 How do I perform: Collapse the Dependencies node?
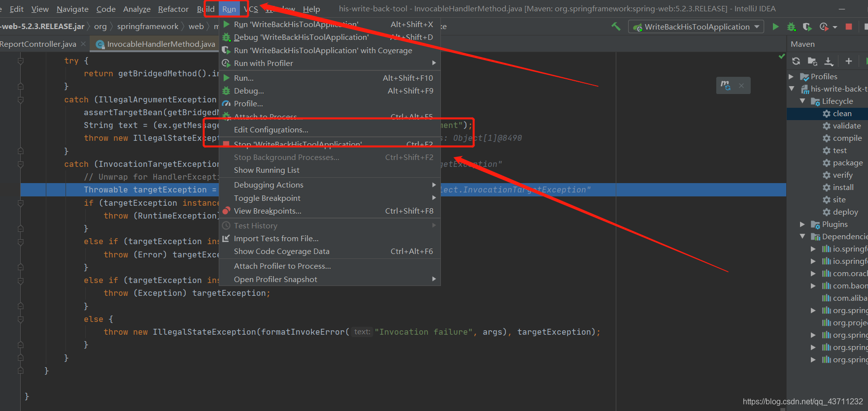coord(802,237)
